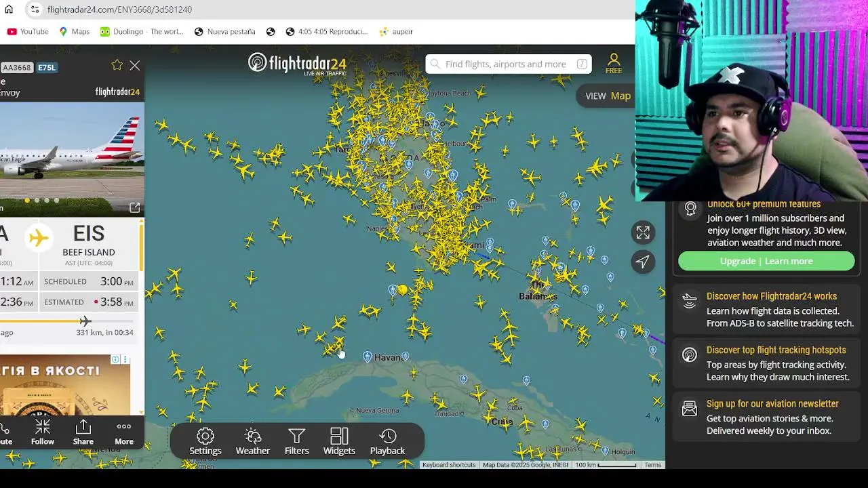Viewport: 868px width, 488px height.
Task: Open the aupeir bookmark
Action: point(396,31)
